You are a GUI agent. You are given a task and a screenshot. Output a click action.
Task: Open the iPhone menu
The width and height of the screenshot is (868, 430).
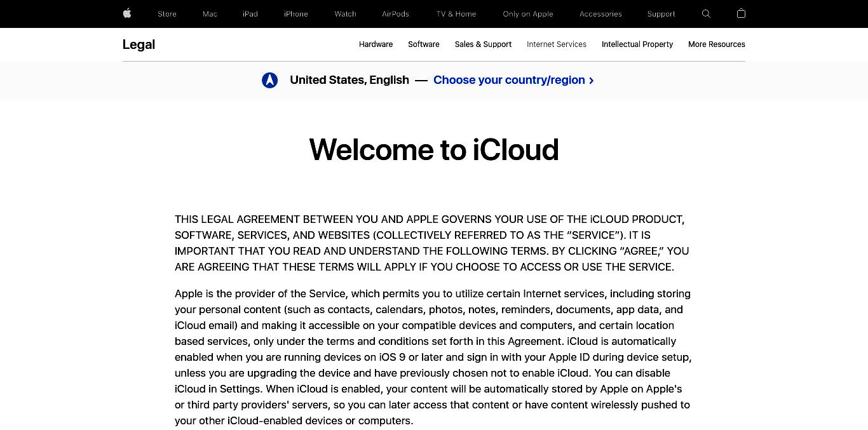[296, 14]
